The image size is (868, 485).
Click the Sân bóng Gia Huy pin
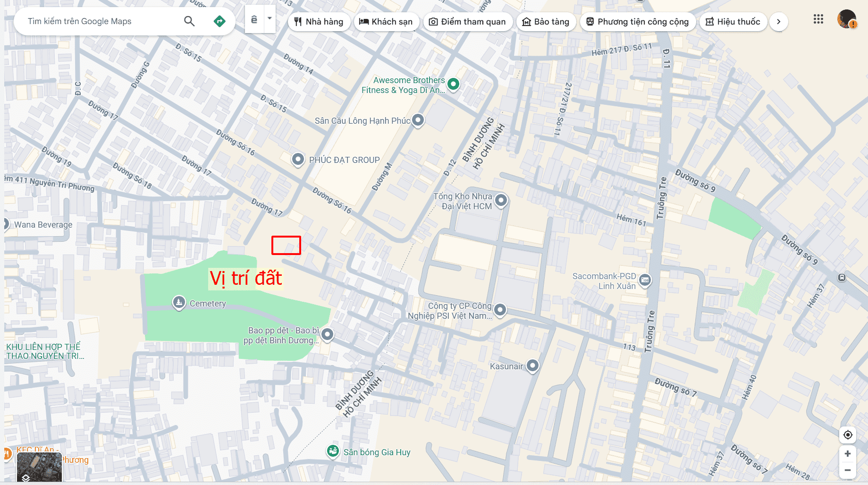click(333, 451)
